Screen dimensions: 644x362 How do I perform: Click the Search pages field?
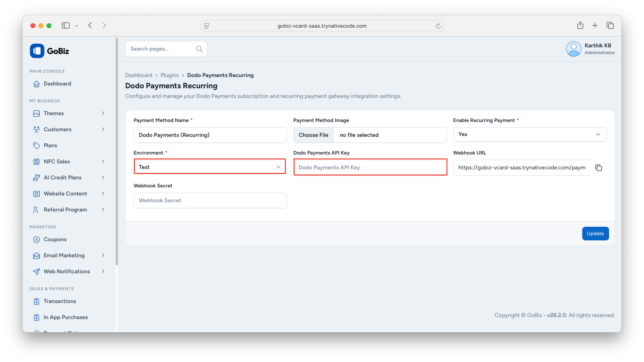(x=166, y=49)
